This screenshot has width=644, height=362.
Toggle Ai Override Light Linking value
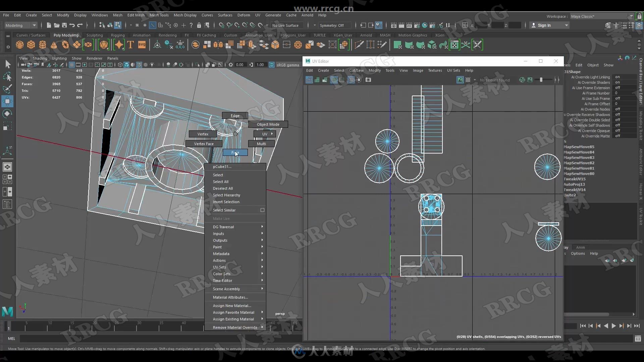tap(624, 77)
